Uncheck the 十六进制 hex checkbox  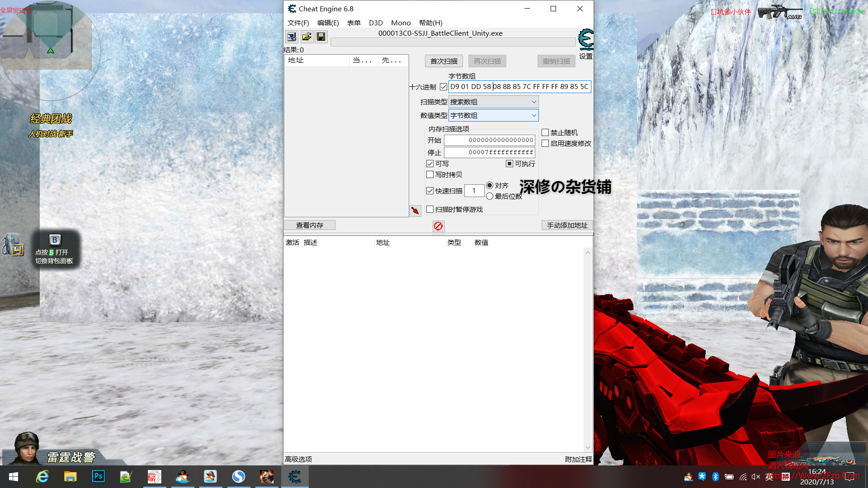(x=443, y=87)
